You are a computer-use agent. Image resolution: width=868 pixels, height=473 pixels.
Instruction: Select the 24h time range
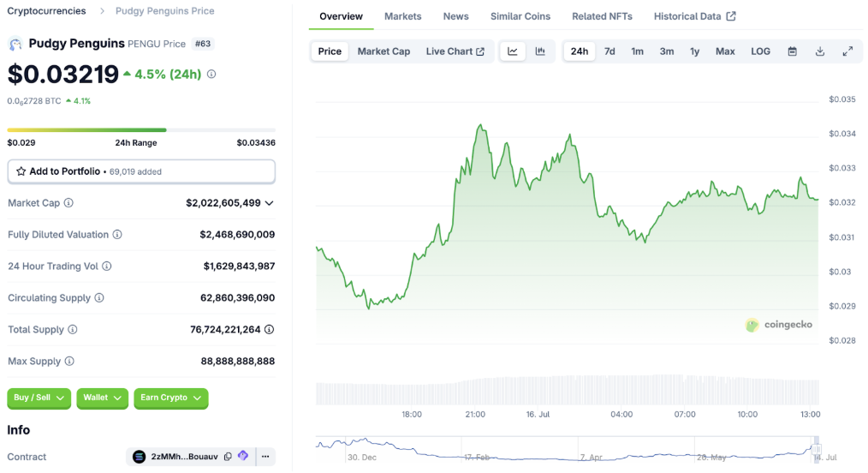click(x=579, y=51)
